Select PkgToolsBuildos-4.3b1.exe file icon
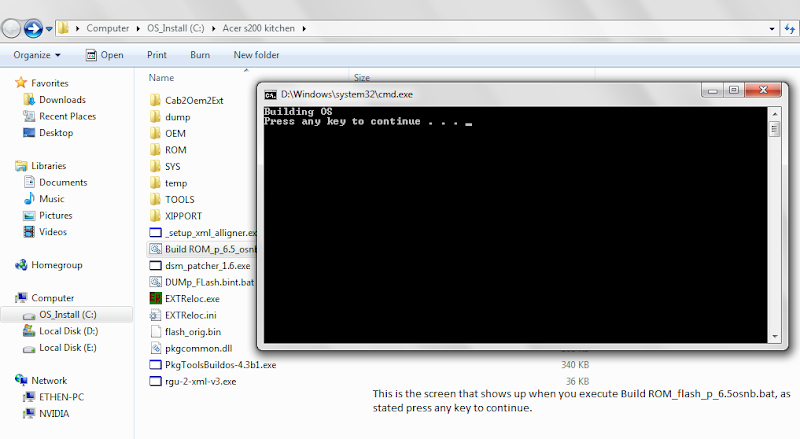The width and height of the screenshot is (800, 439). 155,364
